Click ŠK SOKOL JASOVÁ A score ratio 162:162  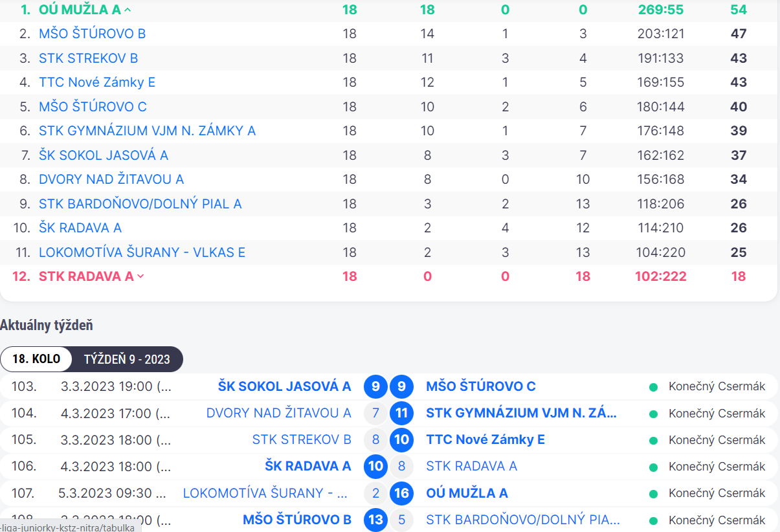tap(660, 155)
